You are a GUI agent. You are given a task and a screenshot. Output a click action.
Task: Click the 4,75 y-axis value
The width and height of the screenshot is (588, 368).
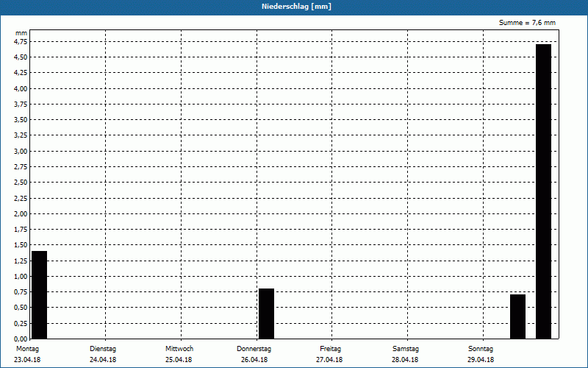coord(21,42)
